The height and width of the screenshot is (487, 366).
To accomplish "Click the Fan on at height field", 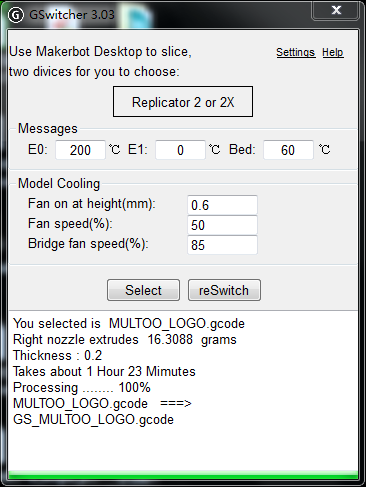I will pos(222,205).
